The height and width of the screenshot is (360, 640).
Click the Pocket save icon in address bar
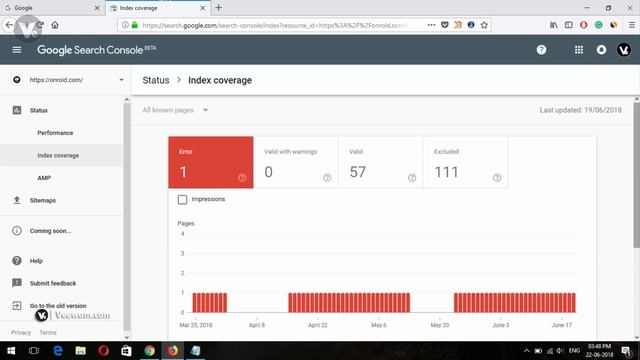click(x=445, y=25)
